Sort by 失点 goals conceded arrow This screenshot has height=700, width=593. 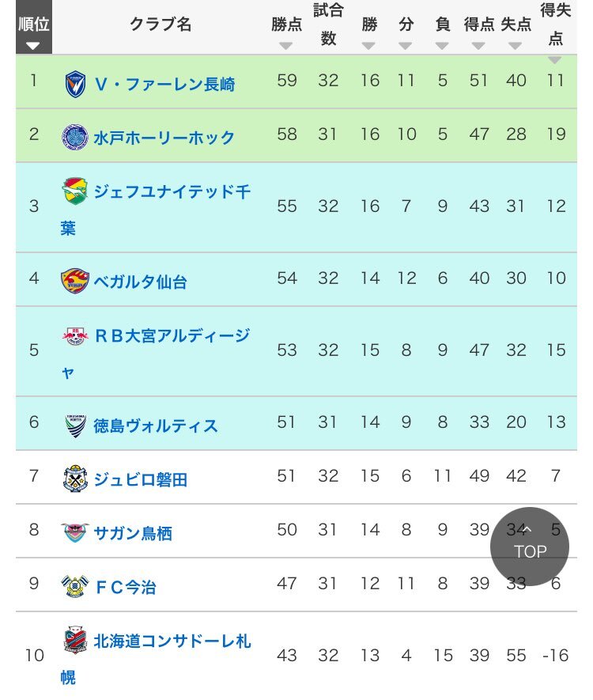click(x=516, y=46)
